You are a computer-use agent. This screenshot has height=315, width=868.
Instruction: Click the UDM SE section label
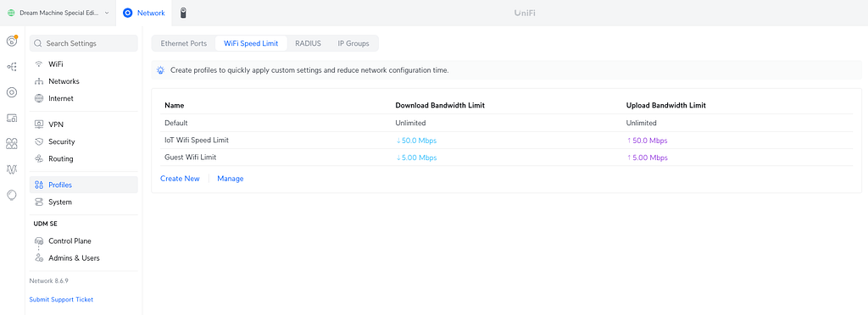[x=46, y=224]
